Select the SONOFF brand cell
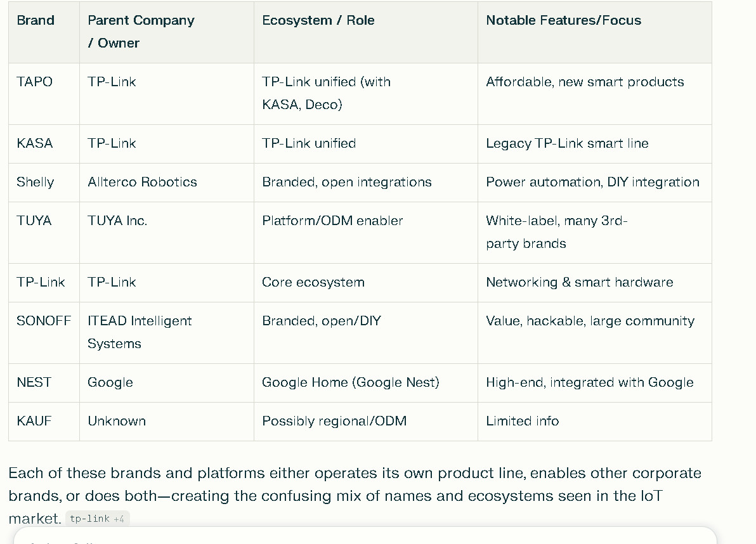Image resolution: width=756 pixels, height=544 pixels. pyautogui.click(x=44, y=321)
